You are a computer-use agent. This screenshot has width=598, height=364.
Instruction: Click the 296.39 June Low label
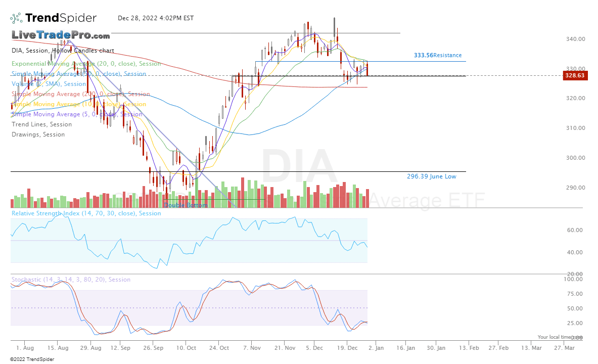coord(432,176)
